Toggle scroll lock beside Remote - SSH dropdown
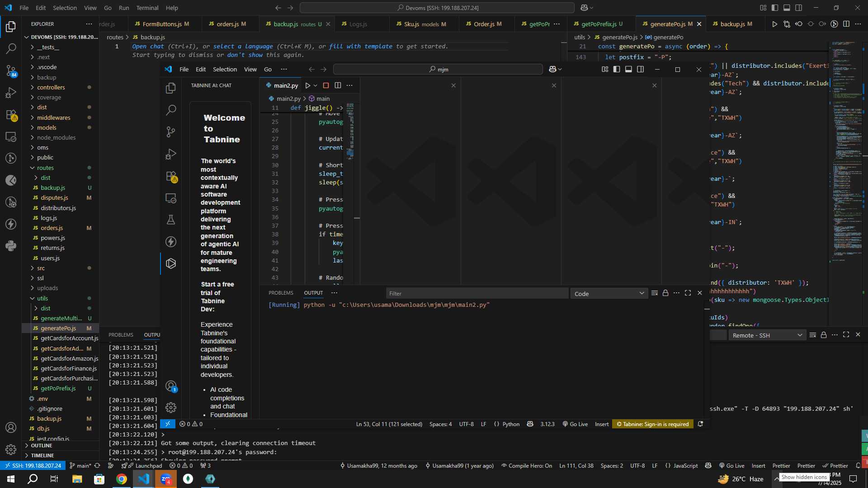Screen dimensions: 868x488 pos(824,335)
